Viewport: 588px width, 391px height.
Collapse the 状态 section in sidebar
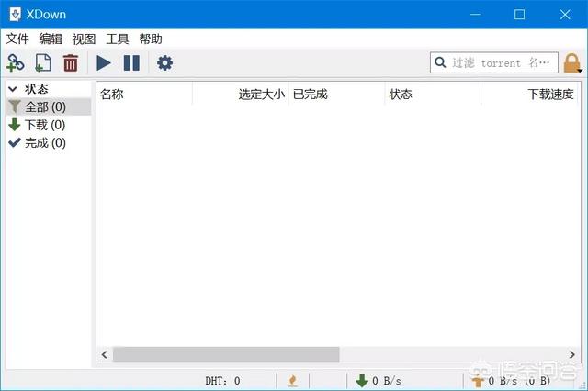coord(13,89)
